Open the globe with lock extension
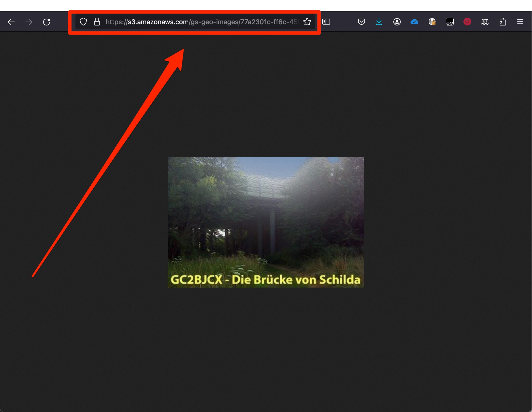This screenshot has height=412, width=532. (x=432, y=22)
